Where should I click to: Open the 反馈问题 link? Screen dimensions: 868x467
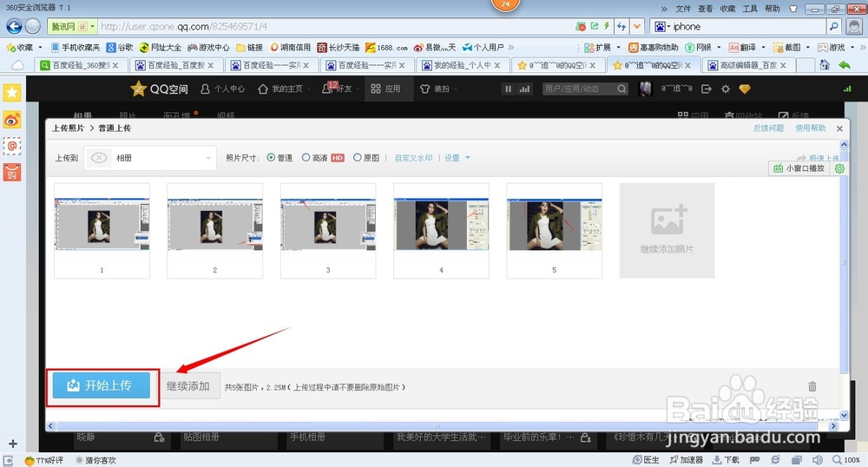click(768, 128)
